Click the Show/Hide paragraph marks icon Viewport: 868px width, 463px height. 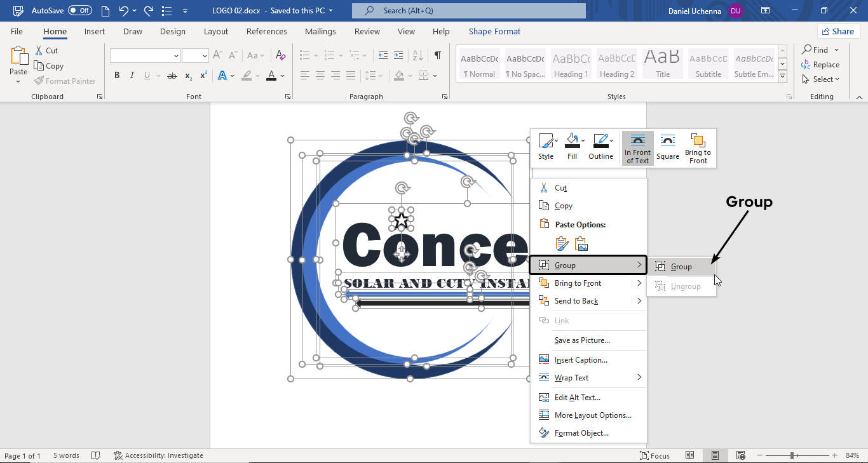(437, 55)
